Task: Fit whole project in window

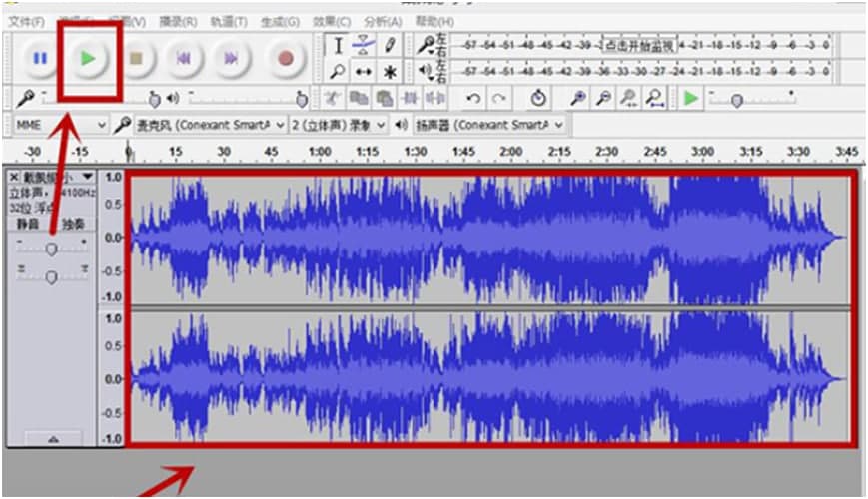Action: (655, 99)
